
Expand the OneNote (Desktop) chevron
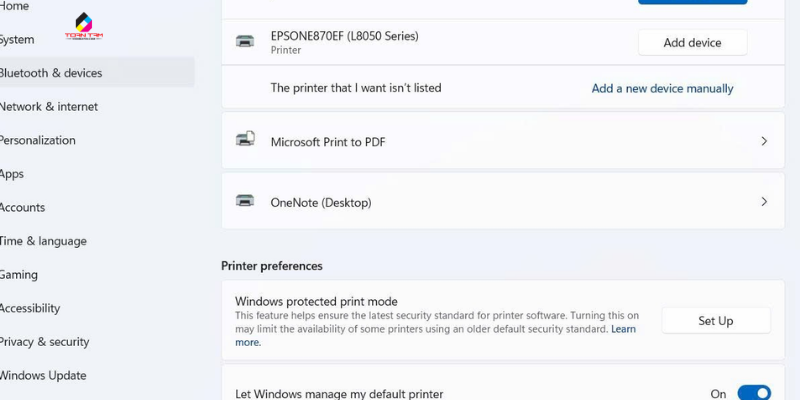[764, 202]
